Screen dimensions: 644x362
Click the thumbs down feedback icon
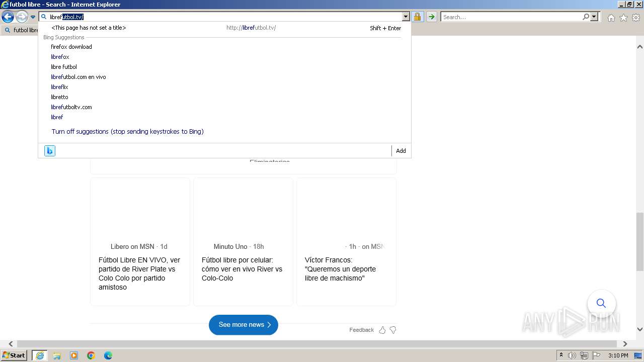[x=393, y=330]
